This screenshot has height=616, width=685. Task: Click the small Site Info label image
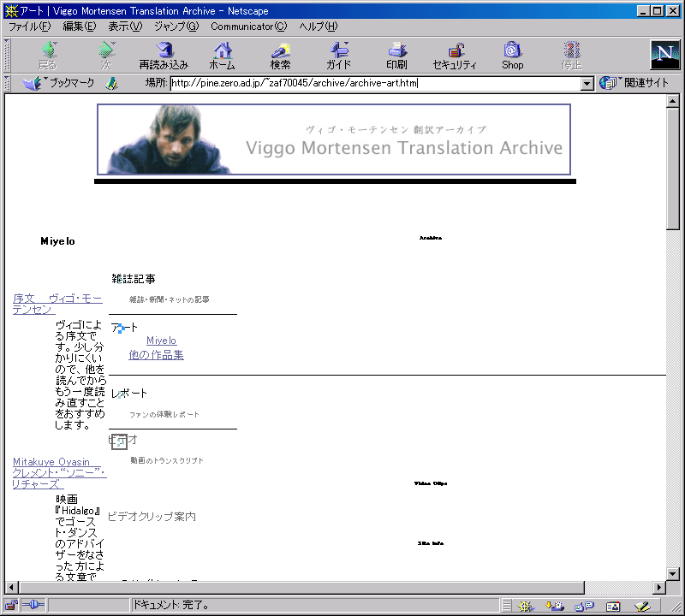point(431,543)
